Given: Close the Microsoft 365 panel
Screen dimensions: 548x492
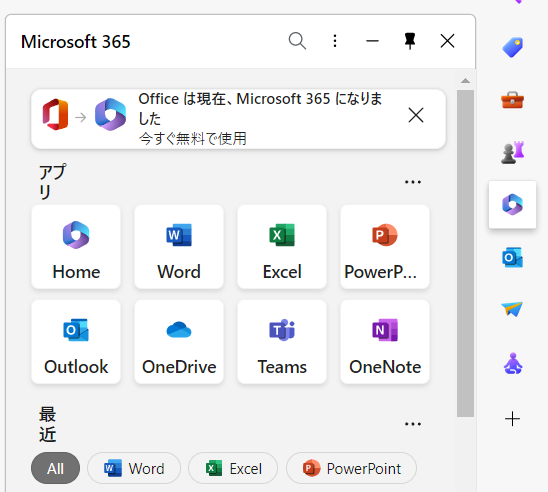Looking at the screenshot, I should click(447, 41).
